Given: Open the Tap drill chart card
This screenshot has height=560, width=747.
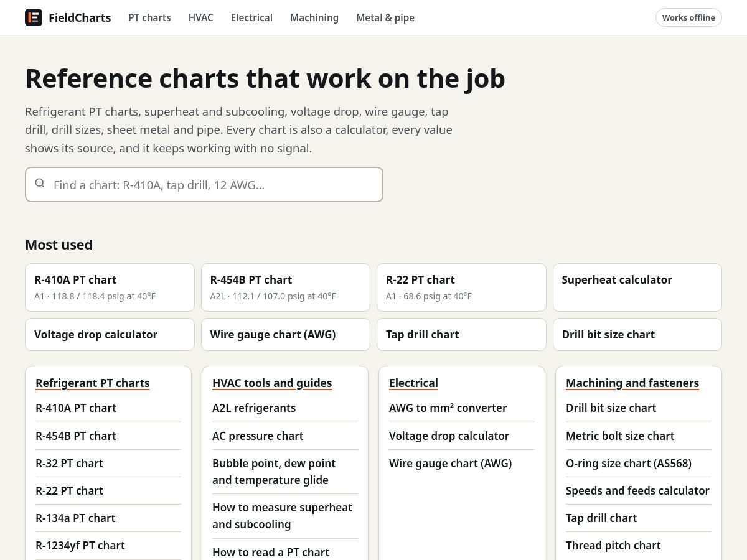Looking at the screenshot, I should coord(461,335).
